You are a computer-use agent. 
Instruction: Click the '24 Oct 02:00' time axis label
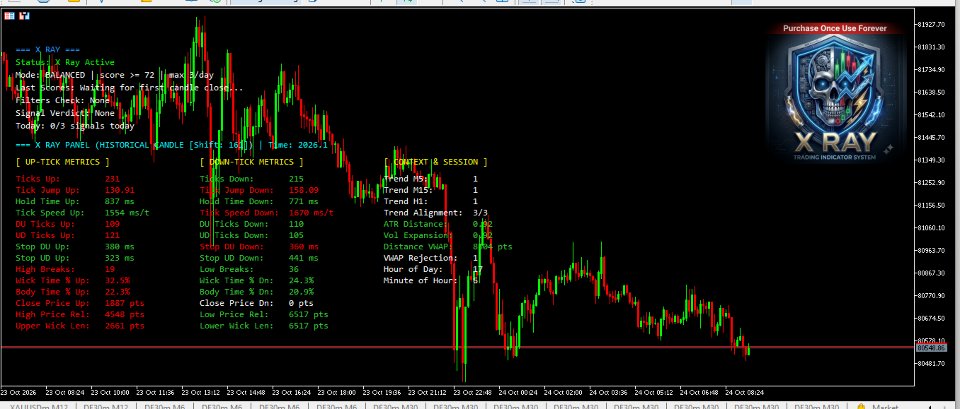[563, 392]
